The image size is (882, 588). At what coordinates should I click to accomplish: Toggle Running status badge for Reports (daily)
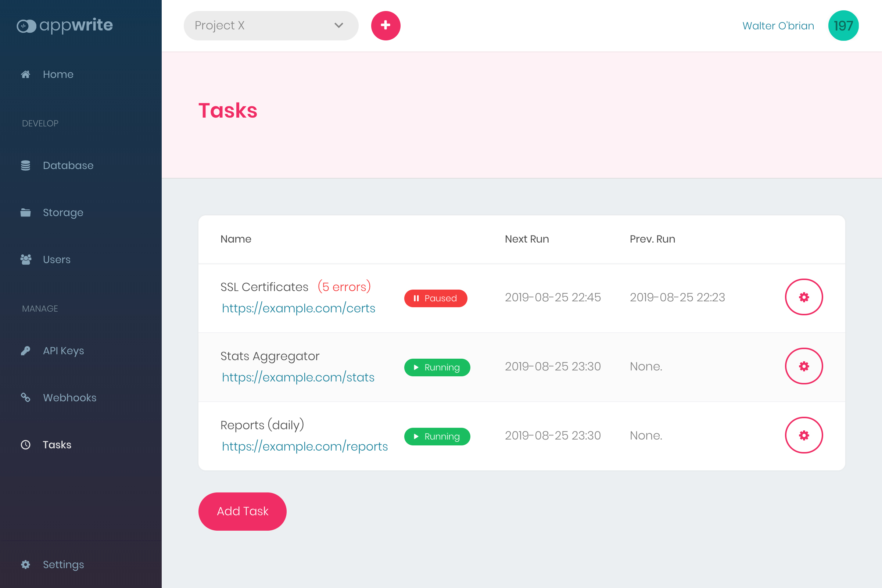coord(437,436)
